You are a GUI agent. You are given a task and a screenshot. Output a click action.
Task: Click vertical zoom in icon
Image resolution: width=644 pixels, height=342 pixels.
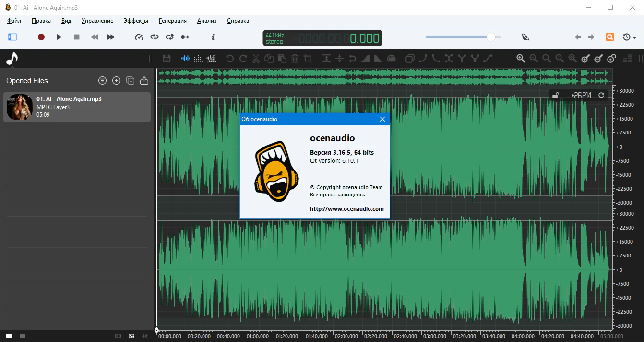click(585, 59)
